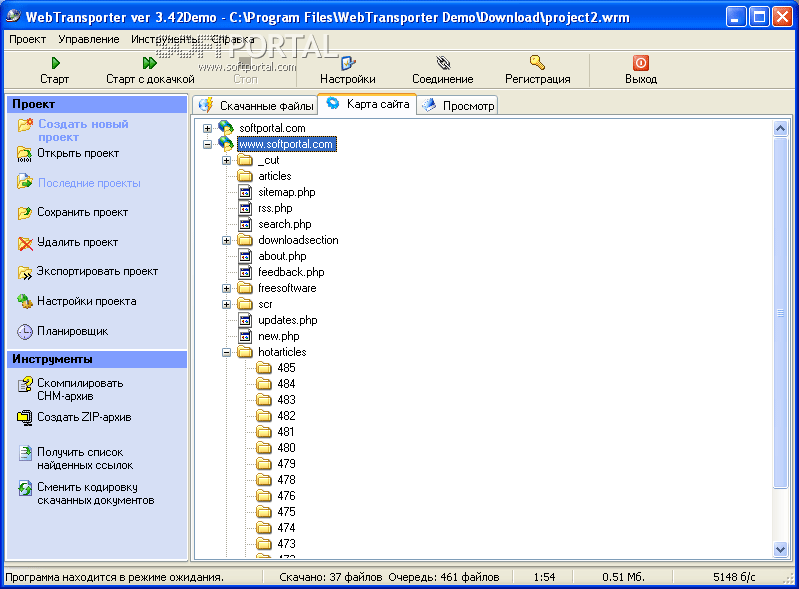
Task: Click the tree scrollbar up arrow
Action: (780, 128)
